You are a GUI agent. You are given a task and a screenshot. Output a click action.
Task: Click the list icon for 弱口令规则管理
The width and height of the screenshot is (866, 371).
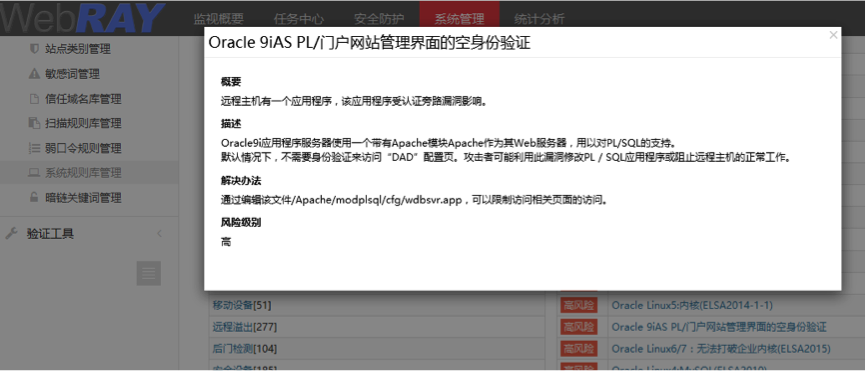pos(34,148)
